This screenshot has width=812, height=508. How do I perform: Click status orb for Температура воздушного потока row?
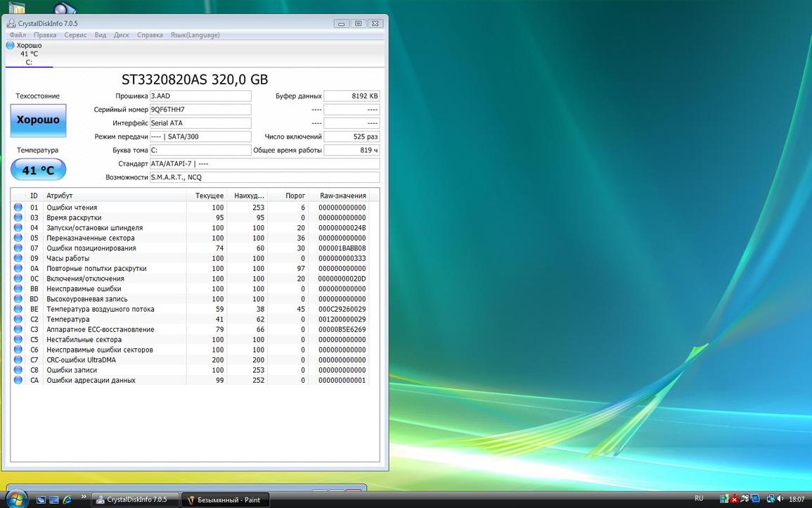click(18, 309)
